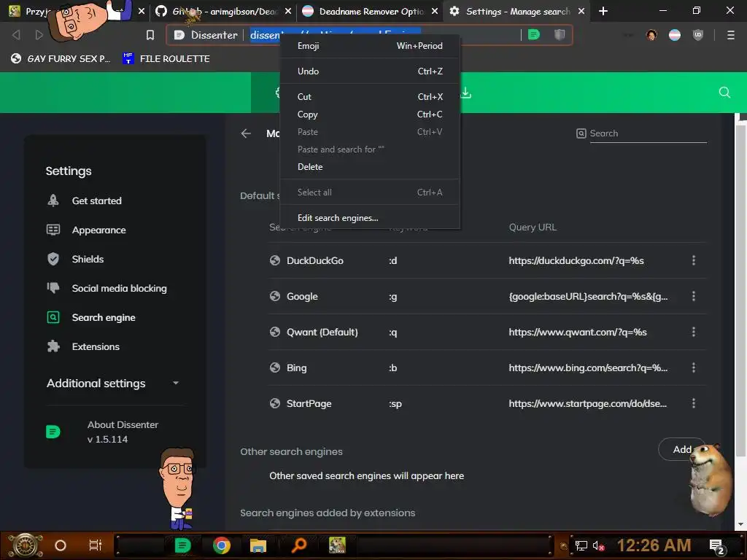The width and height of the screenshot is (747, 560).
Task: Open the Social media blocking settings page
Action: pyautogui.click(x=119, y=288)
